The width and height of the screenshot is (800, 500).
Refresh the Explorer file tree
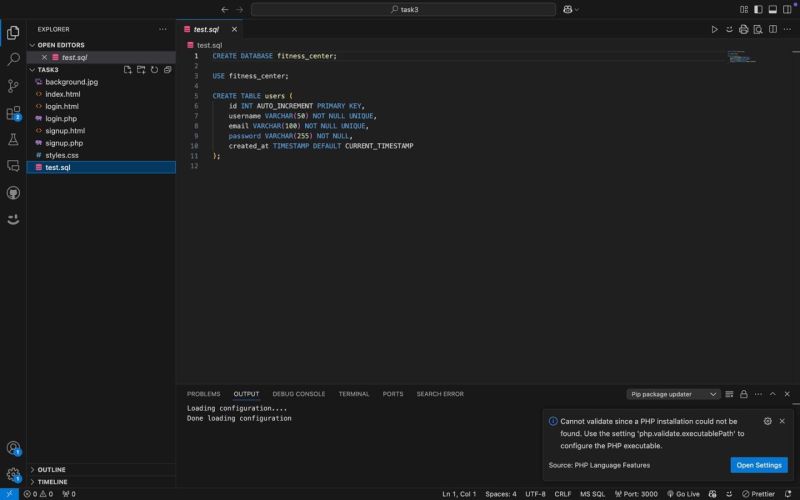click(154, 70)
